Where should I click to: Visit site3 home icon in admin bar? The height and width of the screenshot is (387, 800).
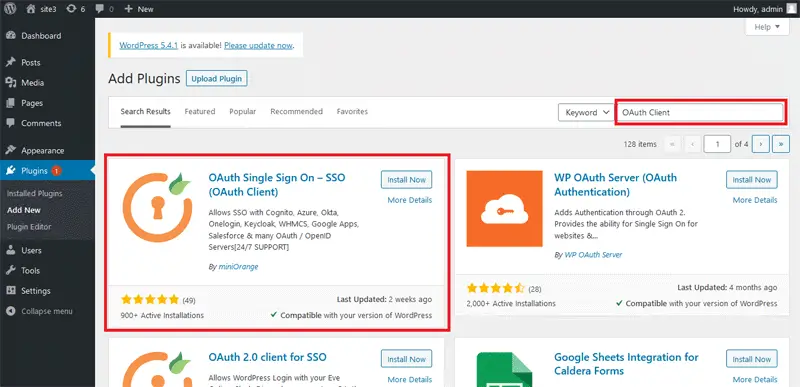[31, 9]
